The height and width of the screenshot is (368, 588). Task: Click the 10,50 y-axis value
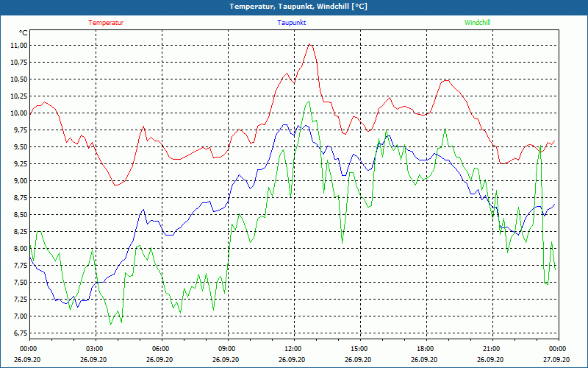pyautogui.click(x=19, y=79)
